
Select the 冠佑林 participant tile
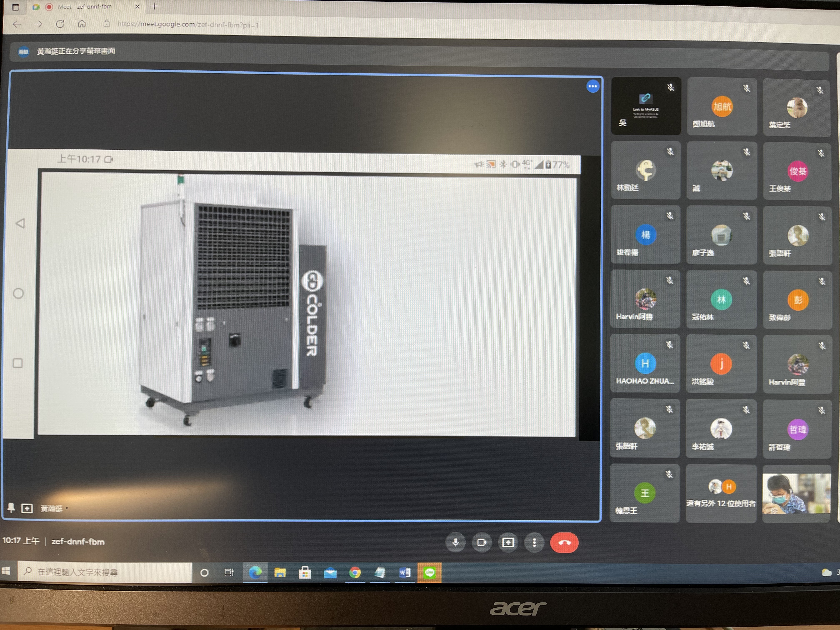coord(721,300)
